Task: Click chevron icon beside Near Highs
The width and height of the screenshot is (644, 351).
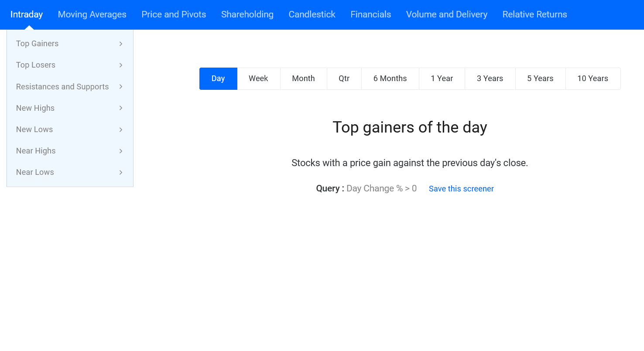Action: click(121, 151)
